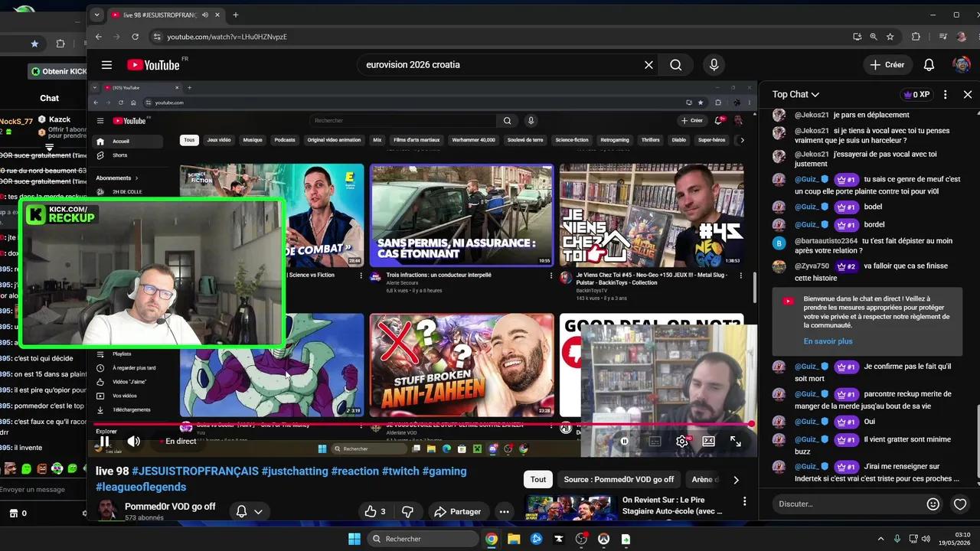Screen dimensions: 980x551
Task: Reload the page in Chrome
Action: coord(136,37)
